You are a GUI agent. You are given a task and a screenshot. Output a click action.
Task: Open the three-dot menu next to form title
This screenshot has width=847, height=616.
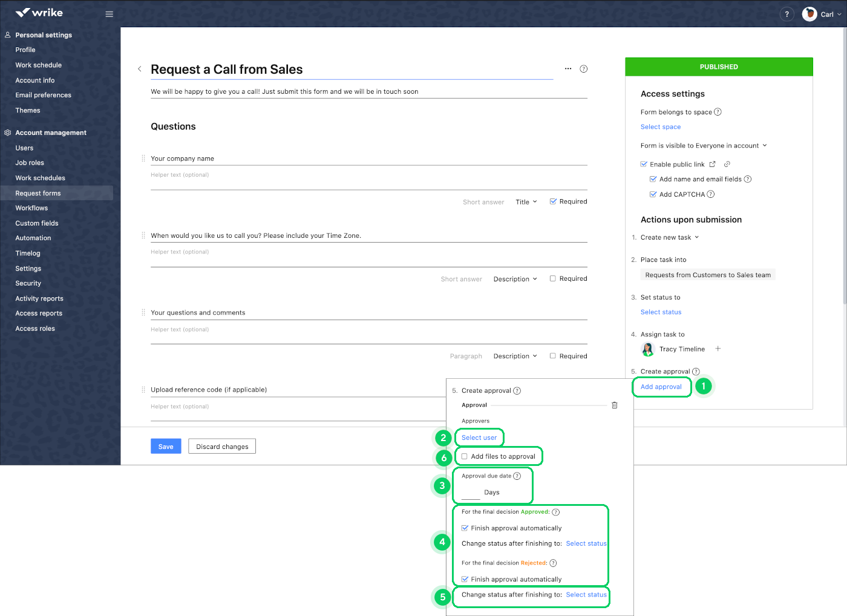[568, 69]
